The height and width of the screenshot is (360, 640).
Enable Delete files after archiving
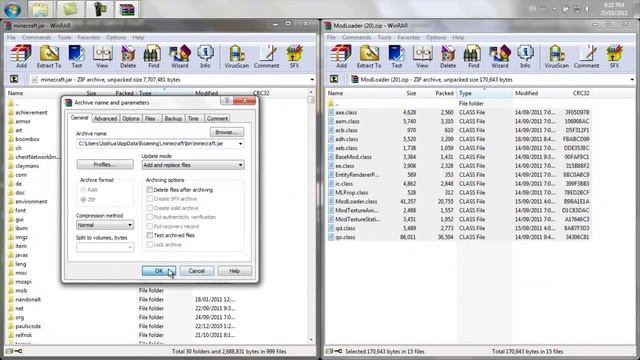(x=150, y=190)
